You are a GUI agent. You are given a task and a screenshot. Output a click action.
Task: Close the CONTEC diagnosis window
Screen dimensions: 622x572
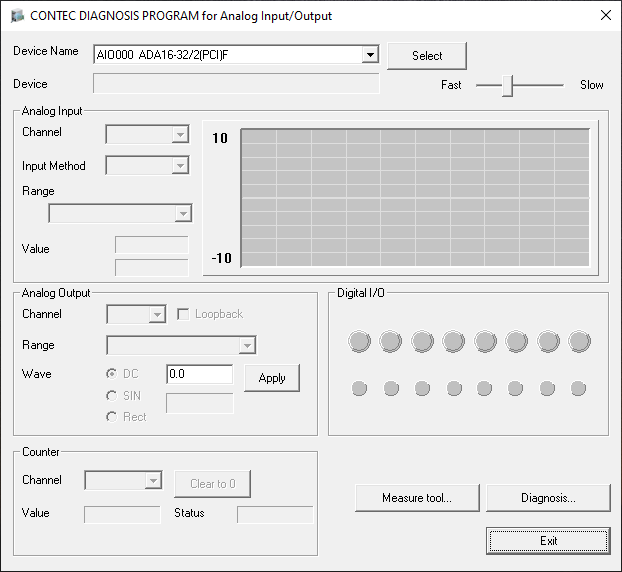[606, 15]
